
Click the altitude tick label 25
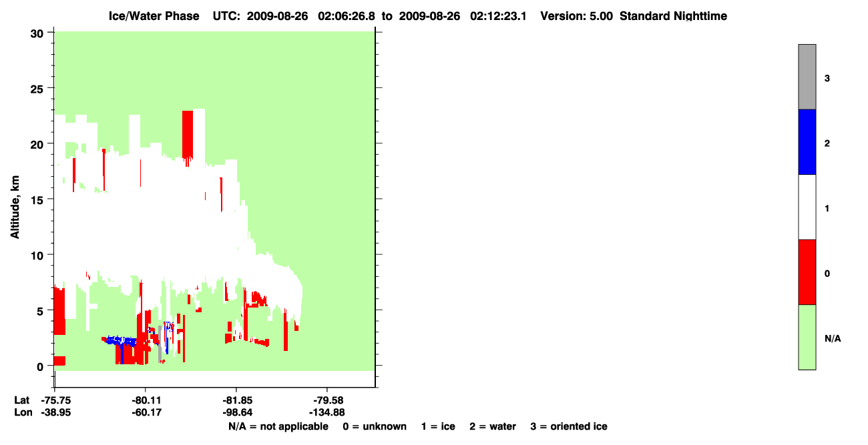coord(38,88)
